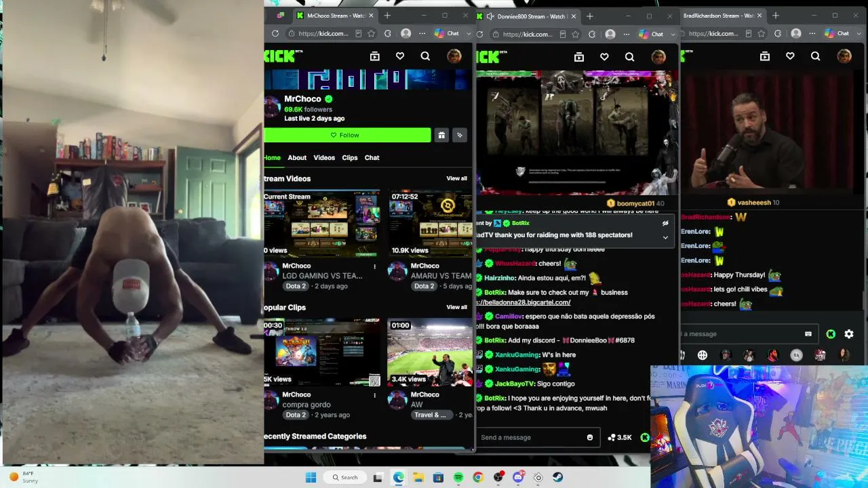
Task: Open Steam from the taskbar
Action: click(x=557, y=477)
